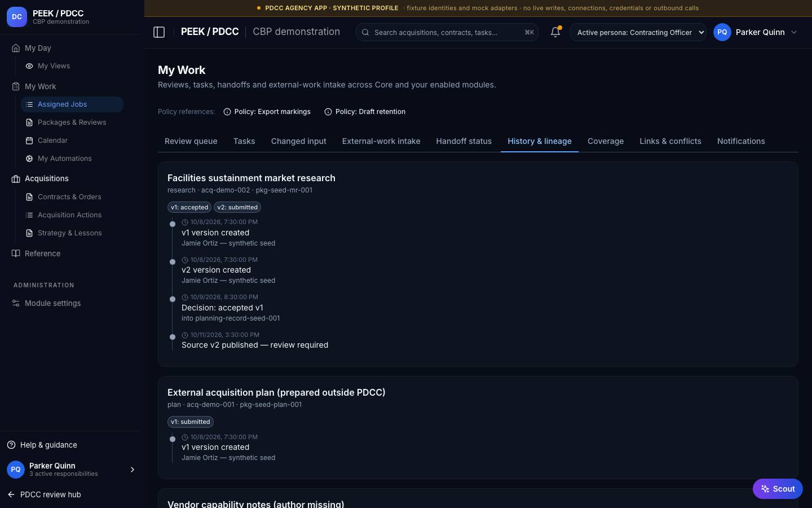
Task: Click the back arrow beside PDCC review hub
Action: coord(11,494)
